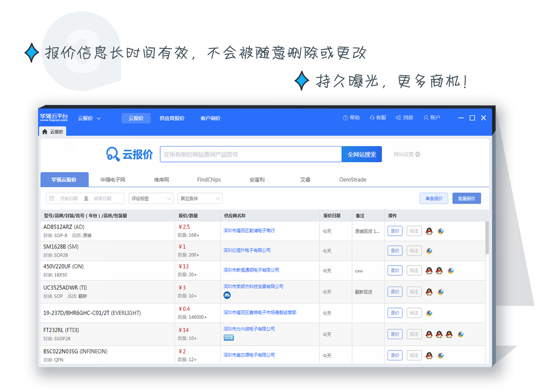The width and height of the screenshot is (556, 392).
Task: Click the 单条报价 button
Action: (434, 199)
